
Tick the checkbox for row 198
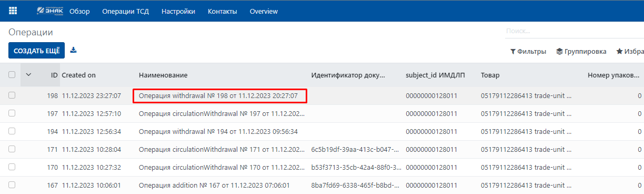click(12, 95)
